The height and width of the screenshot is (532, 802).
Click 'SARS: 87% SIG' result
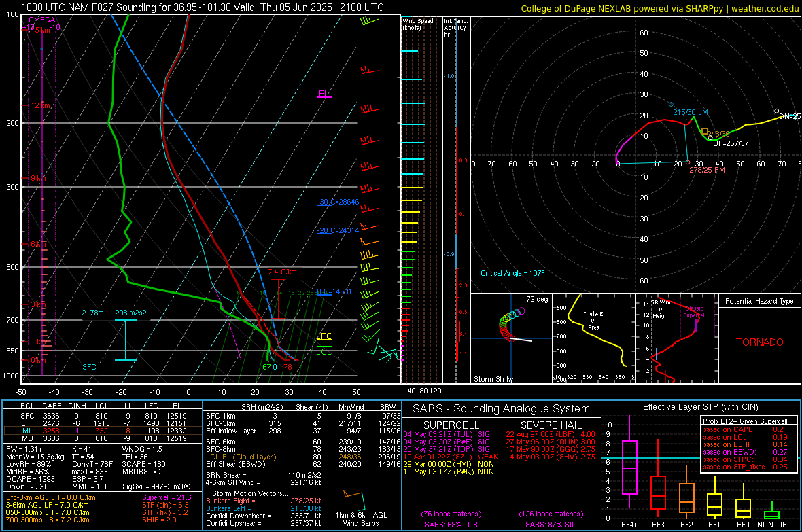pyautogui.click(x=551, y=525)
